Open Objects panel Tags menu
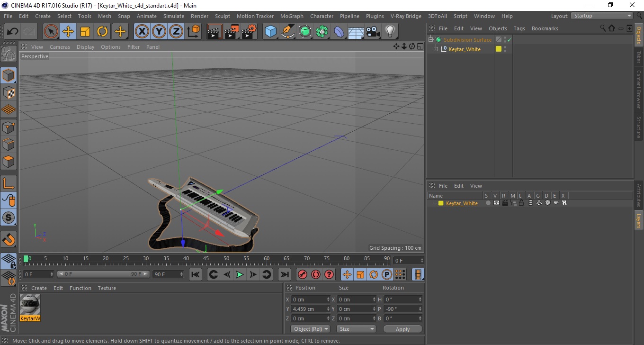 (519, 28)
